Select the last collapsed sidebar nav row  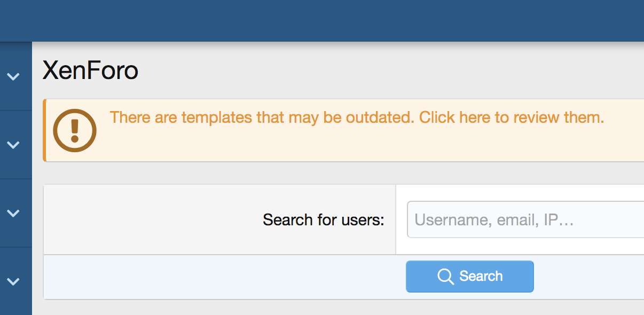[x=16, y=281]
